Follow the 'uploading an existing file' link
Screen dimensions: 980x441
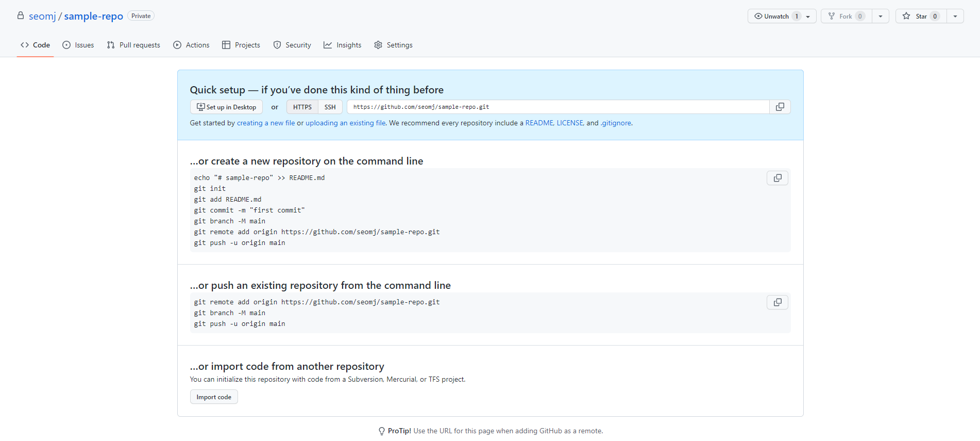point(346,123)
